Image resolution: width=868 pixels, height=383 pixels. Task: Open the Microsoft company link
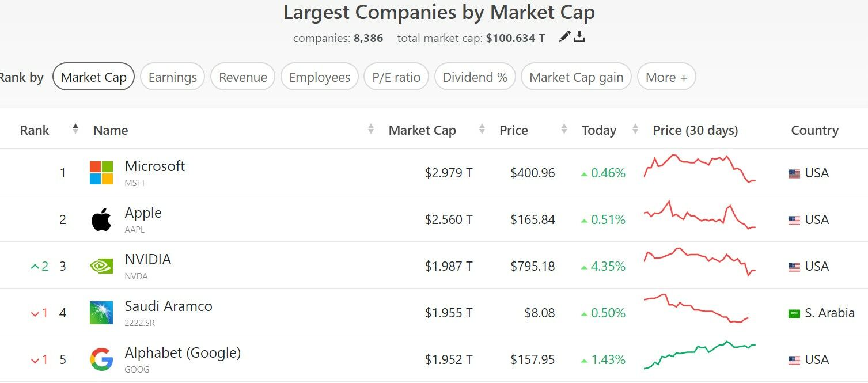pos(154,166)
